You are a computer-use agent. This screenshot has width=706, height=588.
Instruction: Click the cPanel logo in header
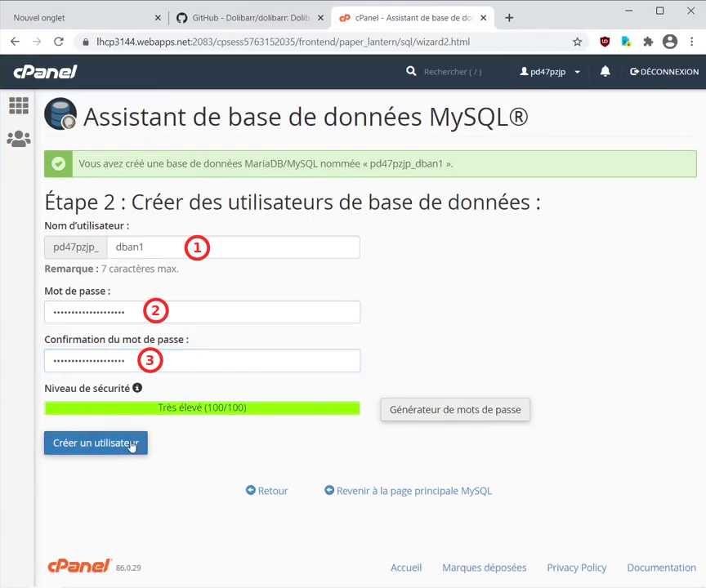tap(45, 72)
